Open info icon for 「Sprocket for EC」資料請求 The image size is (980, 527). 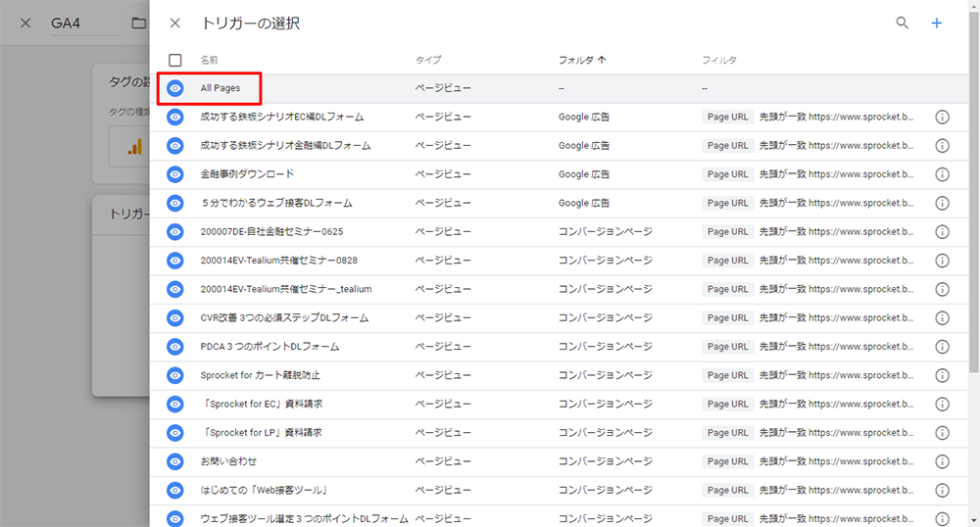(x=942, y=404)
